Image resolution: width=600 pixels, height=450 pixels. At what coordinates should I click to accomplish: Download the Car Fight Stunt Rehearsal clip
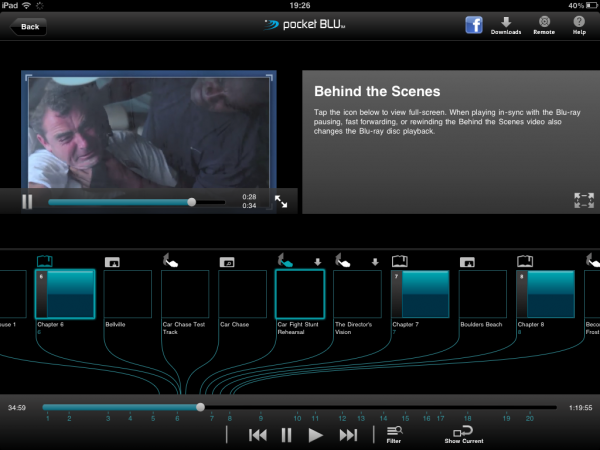click(x=317, y=262)
